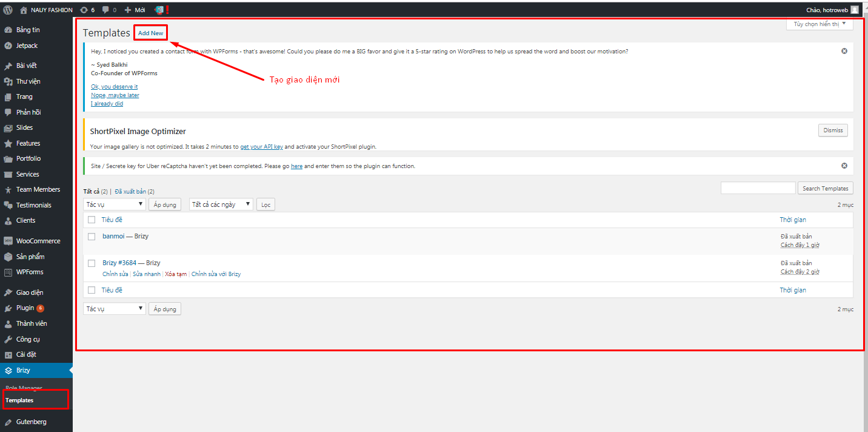Screen dimensions: 868x432
Task: Focus the template search input field
Action: coord(758,188)
